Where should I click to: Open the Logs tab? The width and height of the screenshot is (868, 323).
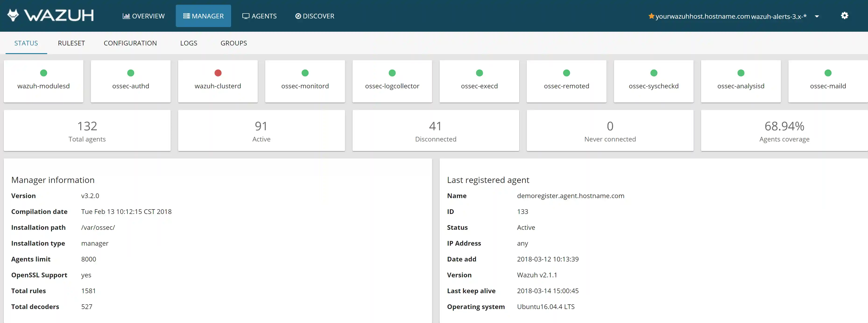pos(188,43)
